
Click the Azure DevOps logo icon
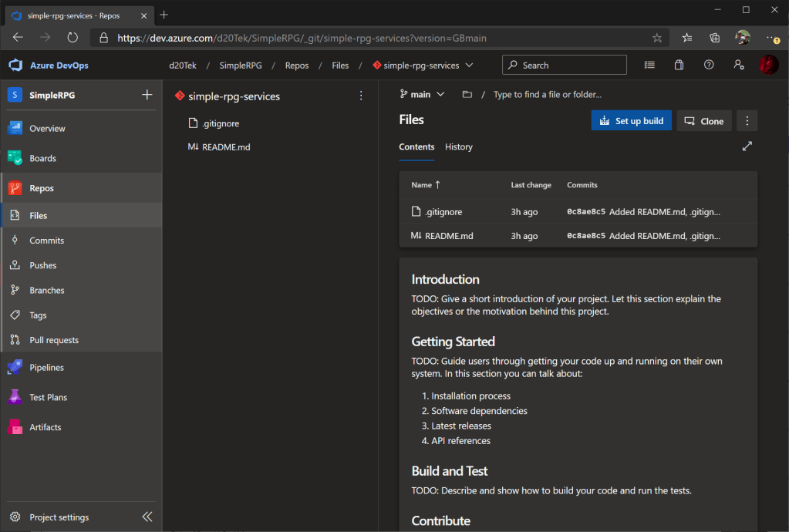pos(16,66)
